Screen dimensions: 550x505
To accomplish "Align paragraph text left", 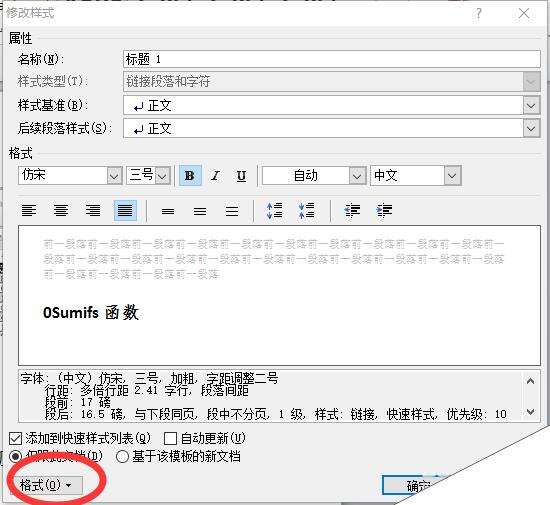I will point(29,210).
